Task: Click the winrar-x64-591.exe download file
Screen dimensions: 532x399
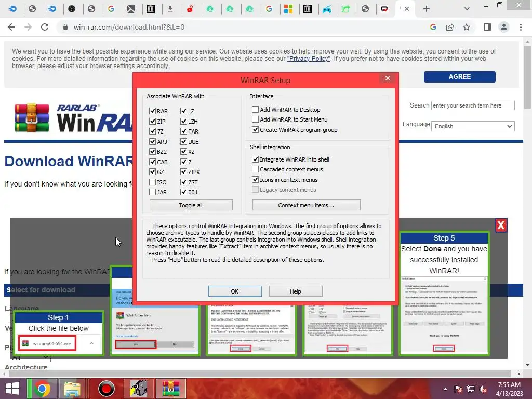Action: [47, 343]
